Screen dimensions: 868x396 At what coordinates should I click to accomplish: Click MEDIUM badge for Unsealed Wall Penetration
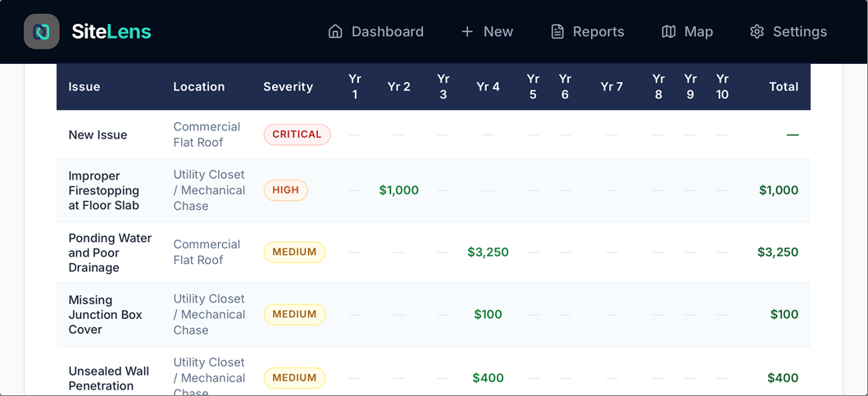[294, 378]
